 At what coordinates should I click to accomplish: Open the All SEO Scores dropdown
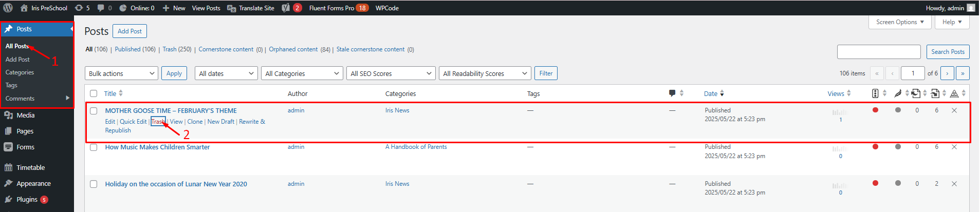[391, 73]
